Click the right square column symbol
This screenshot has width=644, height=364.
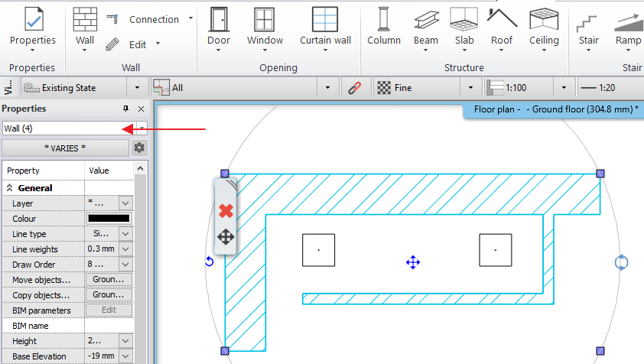pos(496,250)
